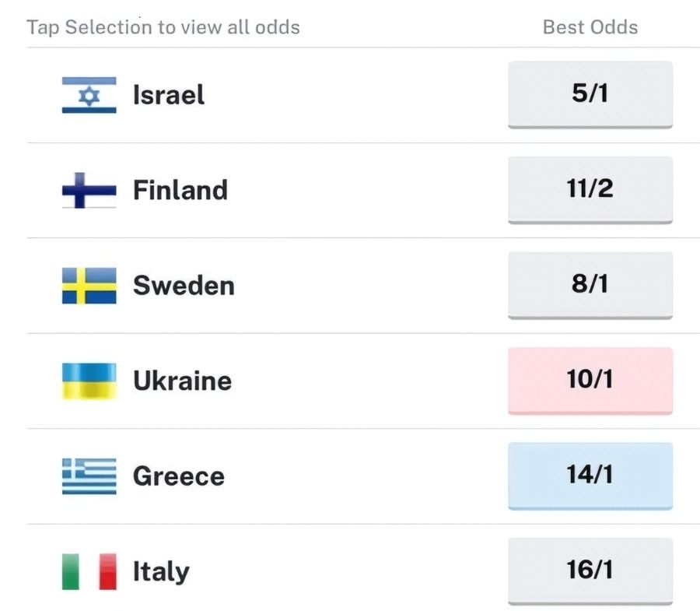Click the Greece flag icon
Image resolution: width=700 pixels, height=611 pixels.
[x=89, y=476]
